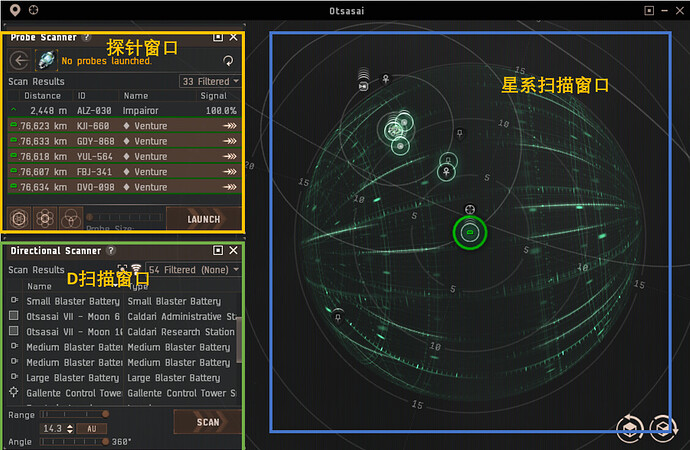Open the 54 Filtered (None) dropdown
Image resolution: width=690 pixels, height=450 pixels.
(x=193, y=270)
